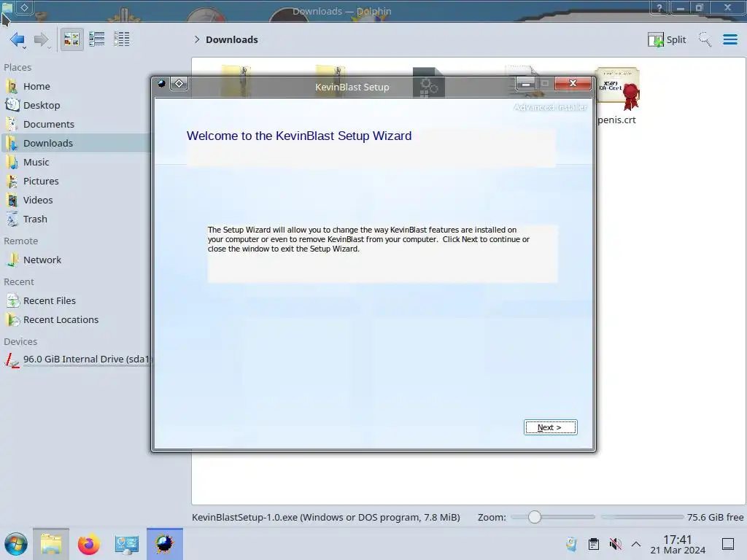Select Downloads in Places panel
The width and height of the screenshot is (747, 560).
tap(76, 144)
